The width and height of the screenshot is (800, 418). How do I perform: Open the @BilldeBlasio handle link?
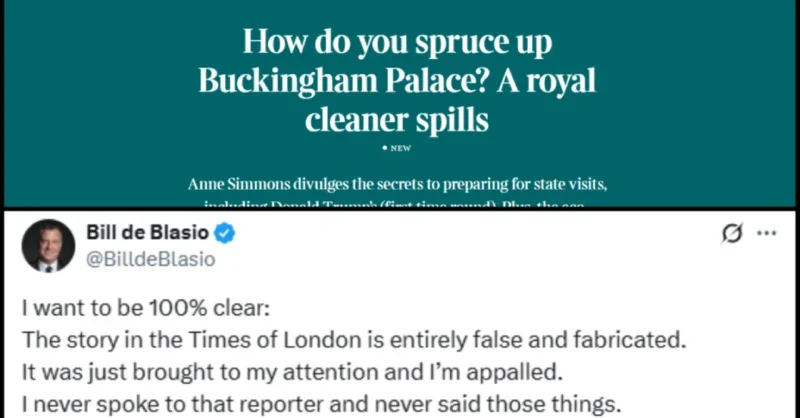154,259
